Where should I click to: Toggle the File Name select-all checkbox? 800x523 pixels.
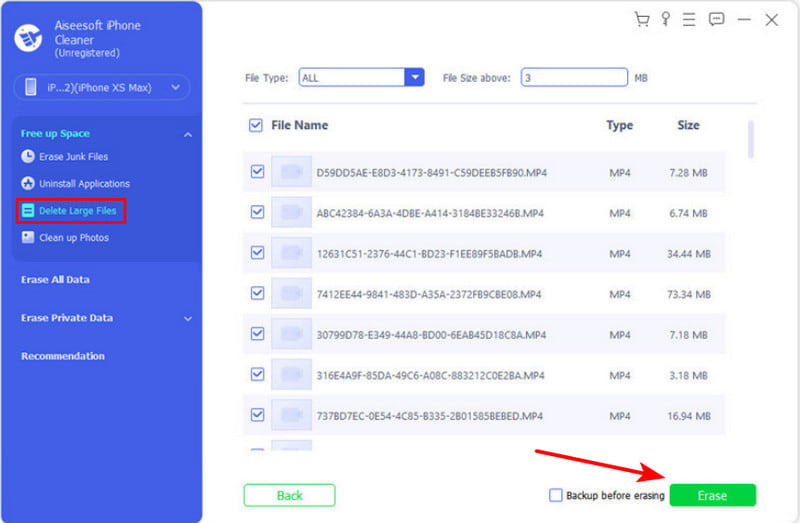point(255,126)
